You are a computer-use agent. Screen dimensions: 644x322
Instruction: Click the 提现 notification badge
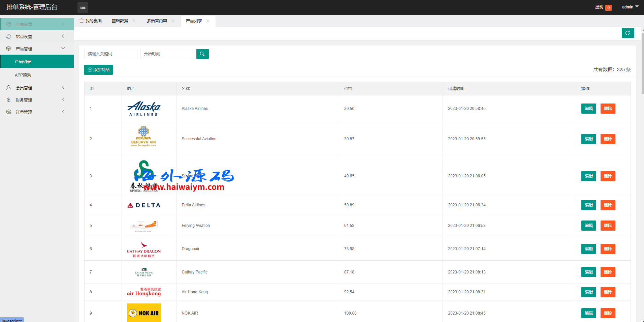pos(608,7)
